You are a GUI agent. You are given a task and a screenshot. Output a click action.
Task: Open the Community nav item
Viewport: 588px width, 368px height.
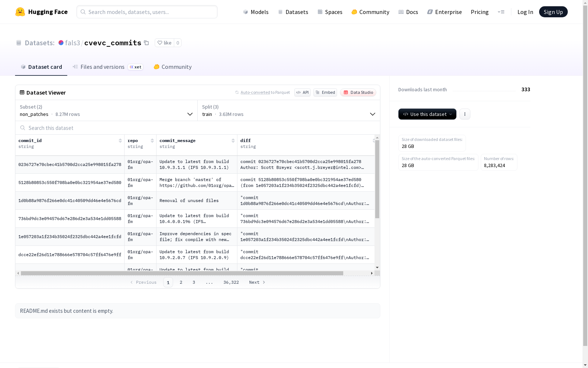370,12
